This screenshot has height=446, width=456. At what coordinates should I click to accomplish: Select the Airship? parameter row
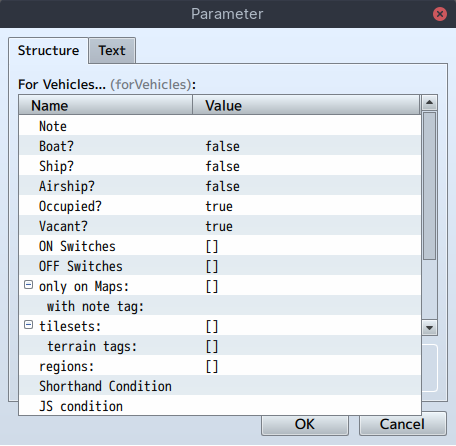(220, 185)
